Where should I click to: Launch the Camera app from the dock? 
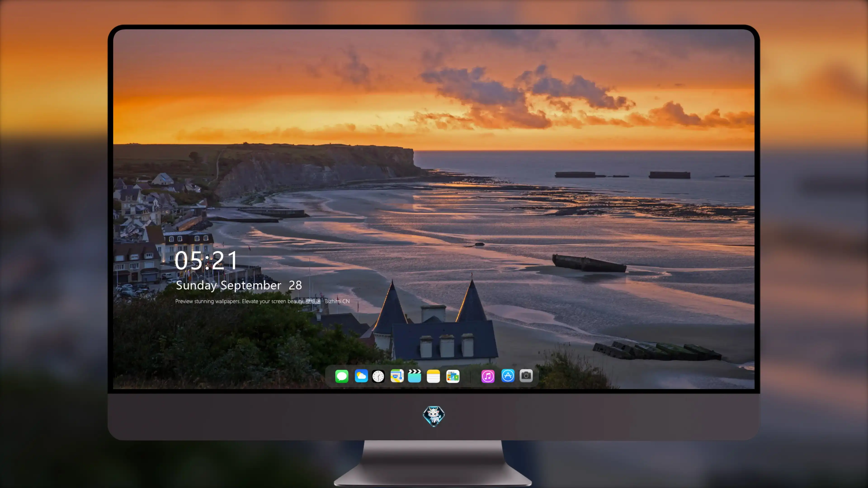(x=526, y=376)
